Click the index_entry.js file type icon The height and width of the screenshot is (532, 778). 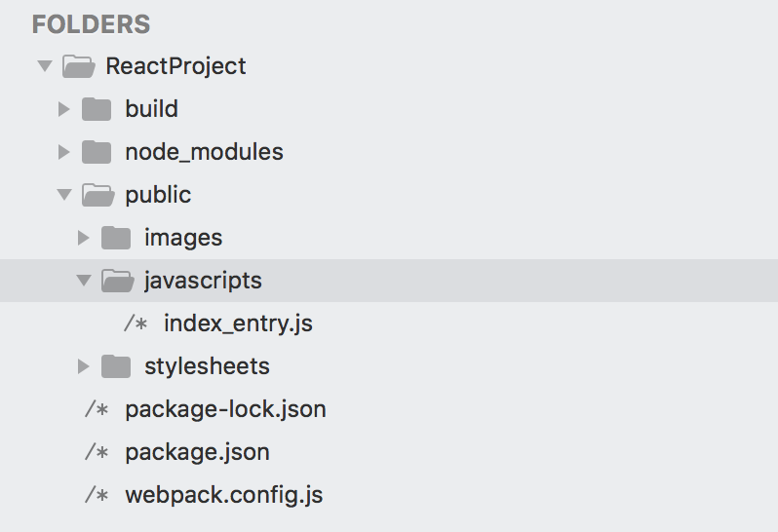(x=136, y=323)
